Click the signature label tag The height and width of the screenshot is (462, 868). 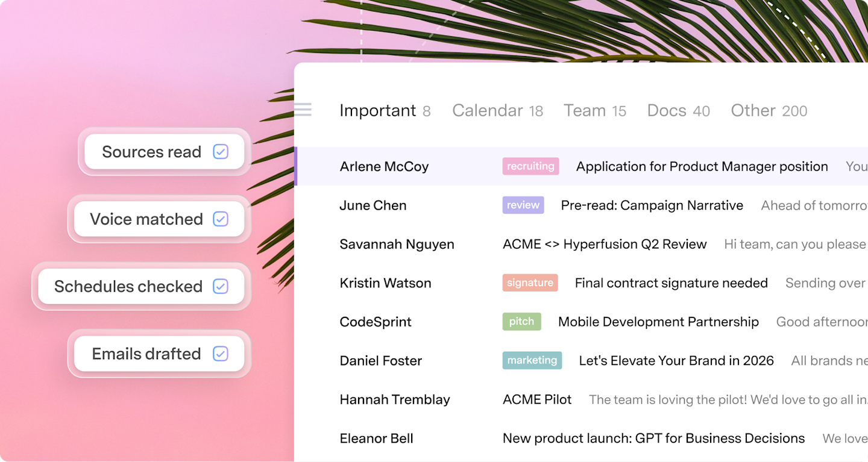pos(530,283)
